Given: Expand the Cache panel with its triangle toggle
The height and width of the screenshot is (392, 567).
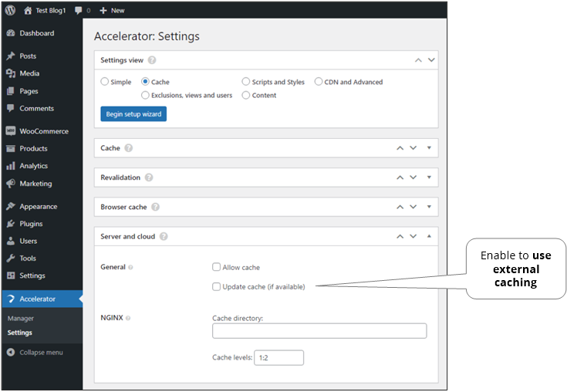Looking at the screenshot, I should (x=430, y=147).
